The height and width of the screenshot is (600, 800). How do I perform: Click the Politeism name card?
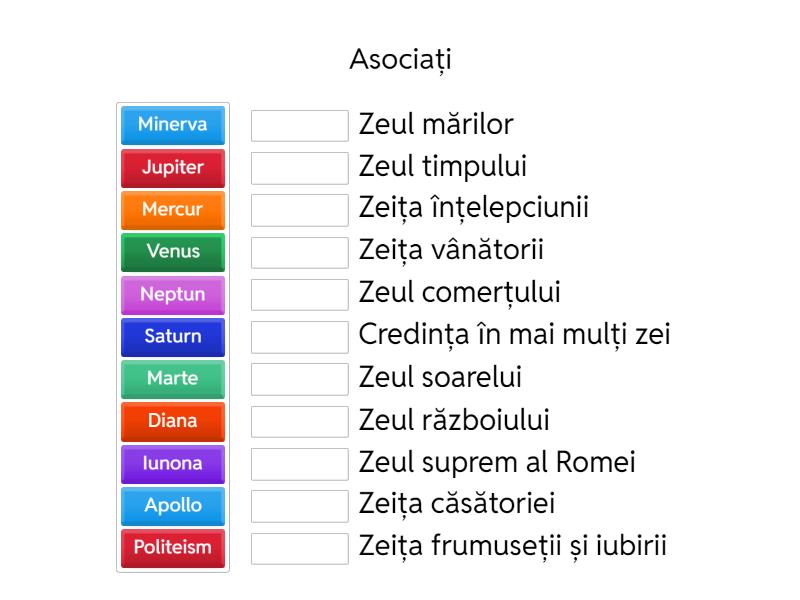[x=172, y=548]
